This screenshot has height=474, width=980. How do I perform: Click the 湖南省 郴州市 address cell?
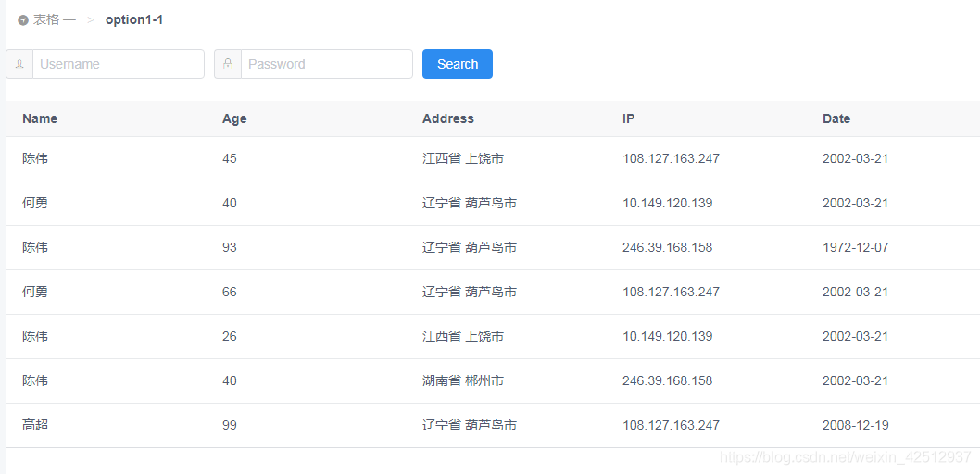(x=463, y=380)
